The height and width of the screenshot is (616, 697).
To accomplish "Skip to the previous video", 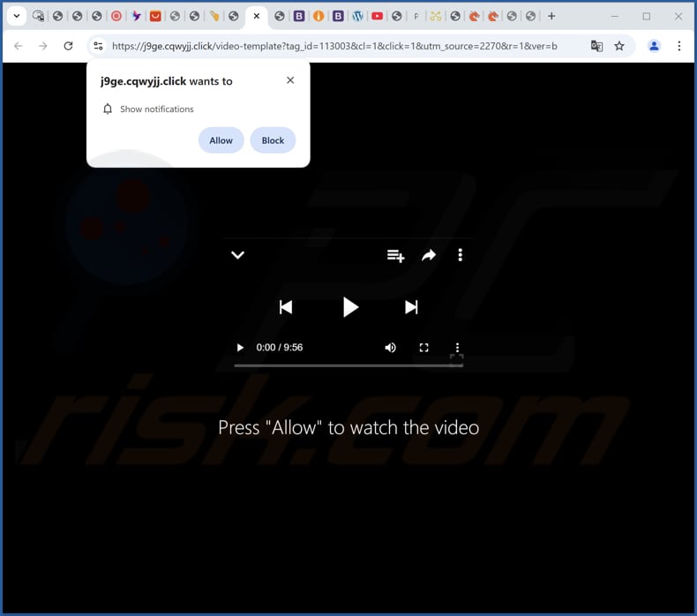I will pyautogui.click(x=286, y=307).
